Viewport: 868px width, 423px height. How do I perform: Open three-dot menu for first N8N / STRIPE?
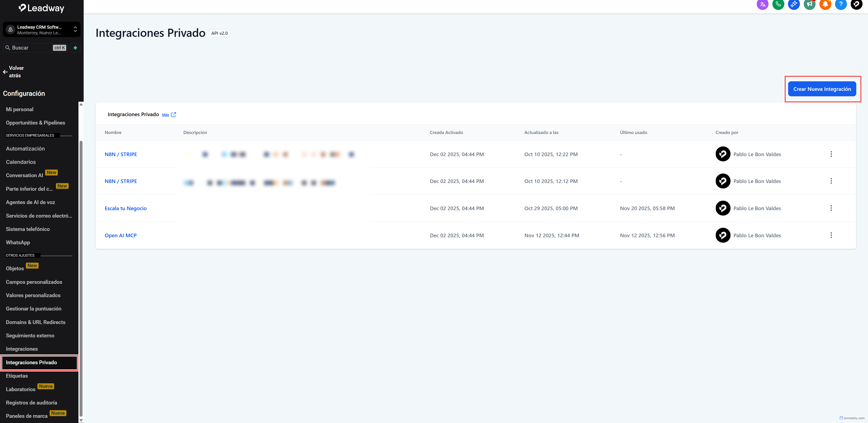831,154
